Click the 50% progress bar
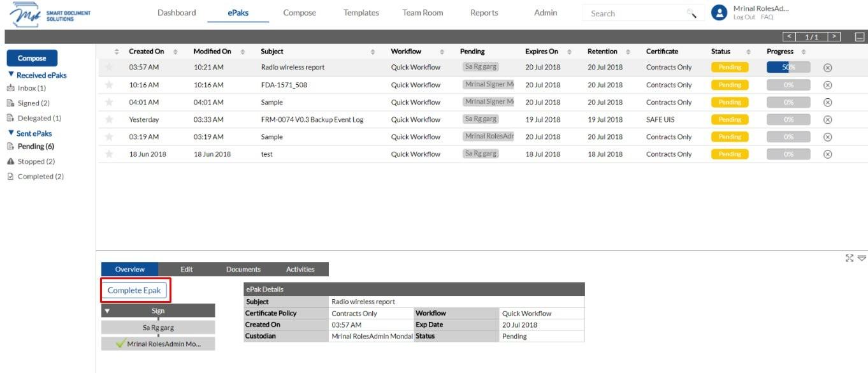This screenshot has height=373, width=868. pos(788,67)
